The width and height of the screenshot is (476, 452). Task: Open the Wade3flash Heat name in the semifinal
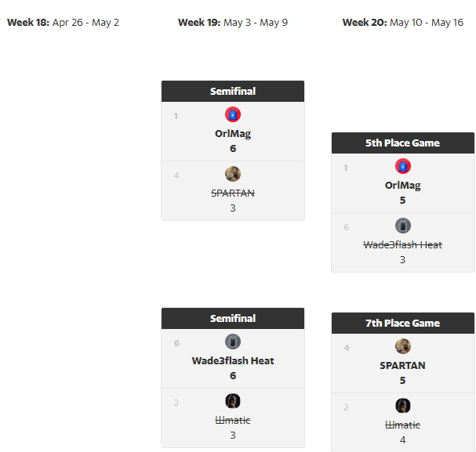(x=233, y=360)
